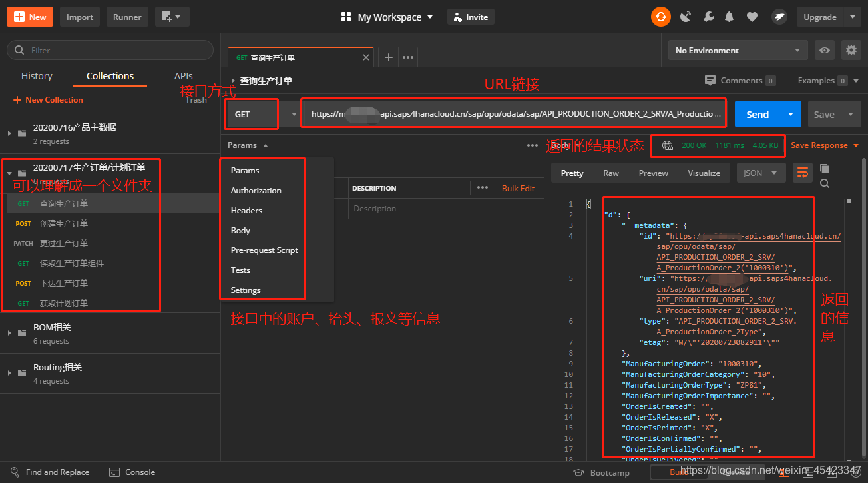This screenshot has width=868, height=483.
Task: Open the three-dots options beside Bulk Edit
Action: click(x=483, y=188)
